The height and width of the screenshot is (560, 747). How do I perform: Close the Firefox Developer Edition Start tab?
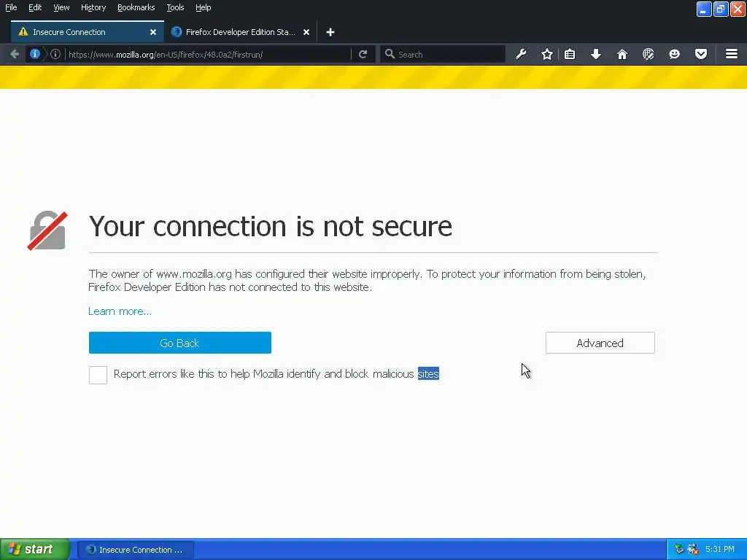[306, 32]
